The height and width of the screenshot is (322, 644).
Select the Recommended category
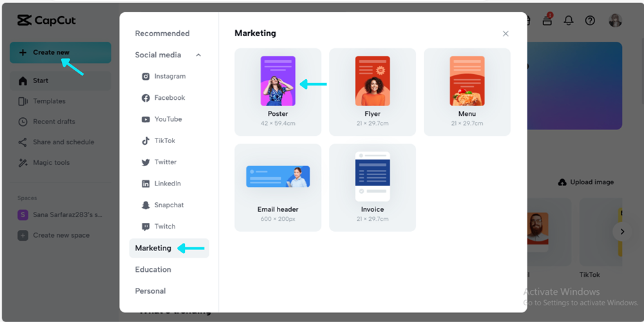[162, 33]
